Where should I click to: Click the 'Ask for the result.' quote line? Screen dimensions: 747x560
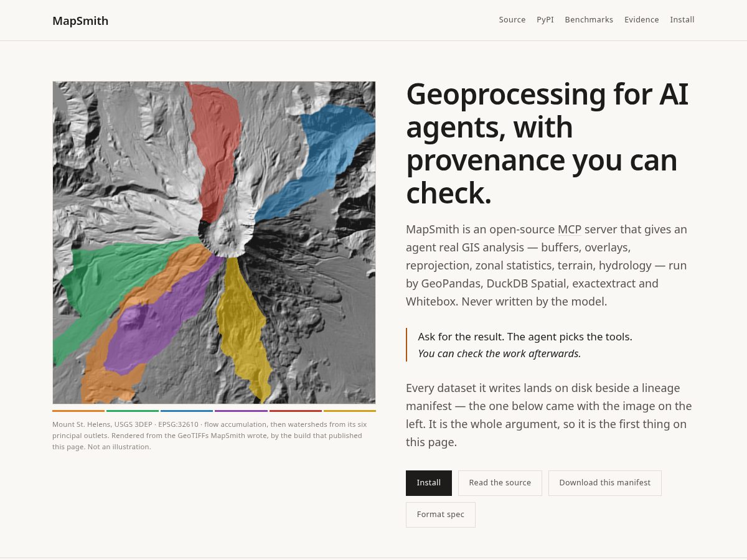(525, 337)
